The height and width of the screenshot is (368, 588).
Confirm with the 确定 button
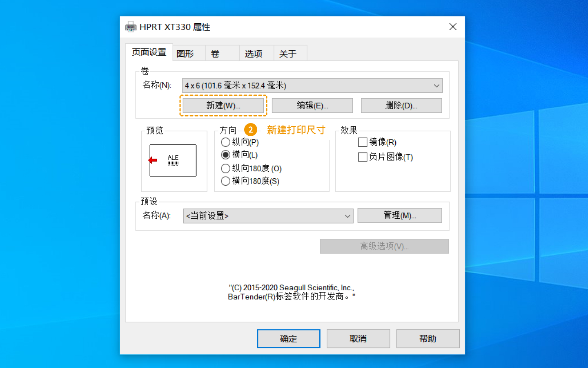click(289, 339)
